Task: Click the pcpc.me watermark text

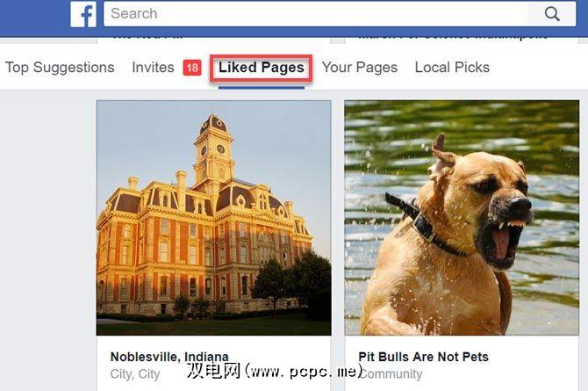Action: coord(275,371)
